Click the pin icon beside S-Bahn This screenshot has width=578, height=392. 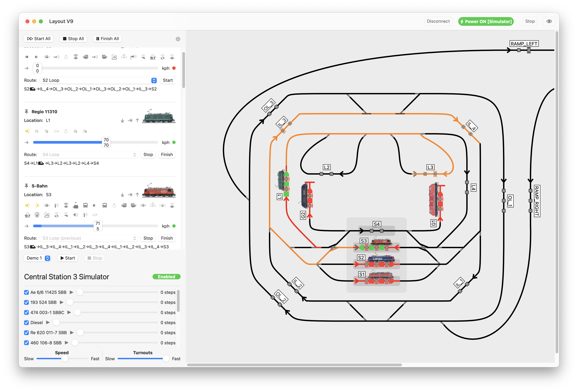26,186
